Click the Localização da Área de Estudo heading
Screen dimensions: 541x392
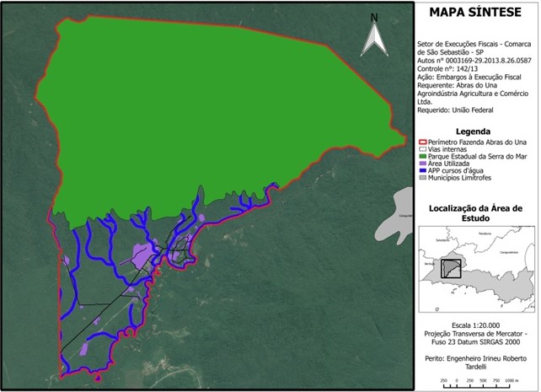476,212
